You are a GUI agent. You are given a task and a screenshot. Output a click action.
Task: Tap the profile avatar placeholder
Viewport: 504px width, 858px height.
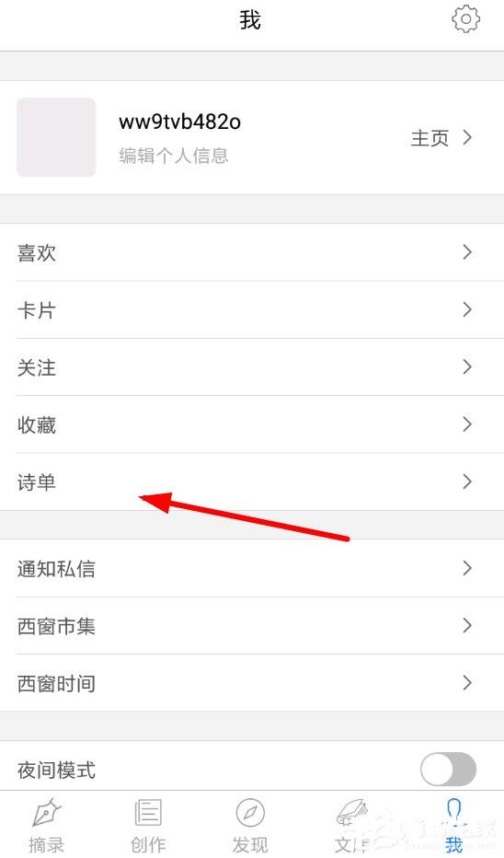point(56,137)
